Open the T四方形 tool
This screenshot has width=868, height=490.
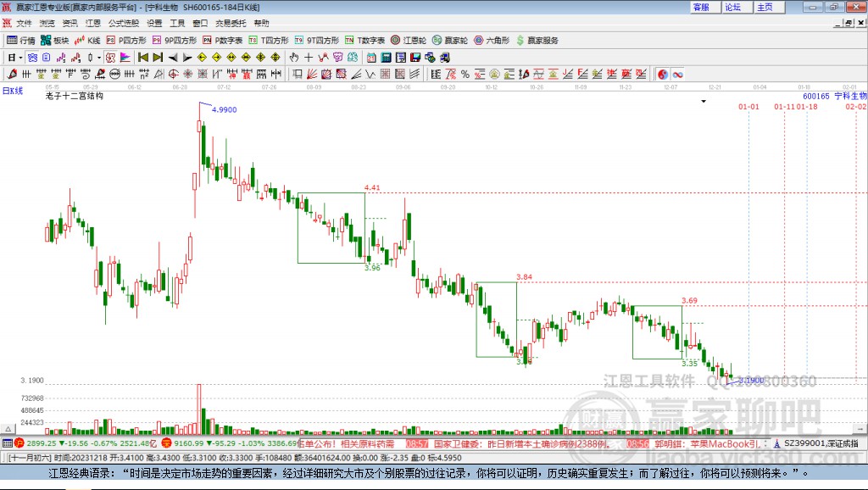[x=269, y=40]
